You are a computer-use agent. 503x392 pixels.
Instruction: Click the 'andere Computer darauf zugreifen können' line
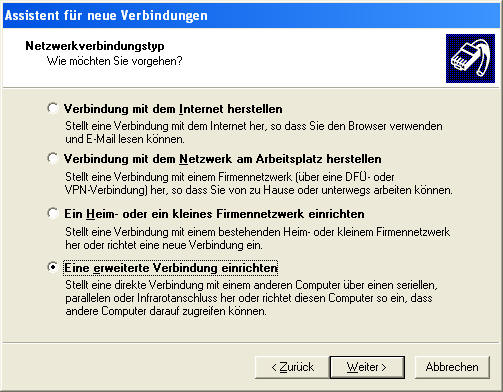166,311
